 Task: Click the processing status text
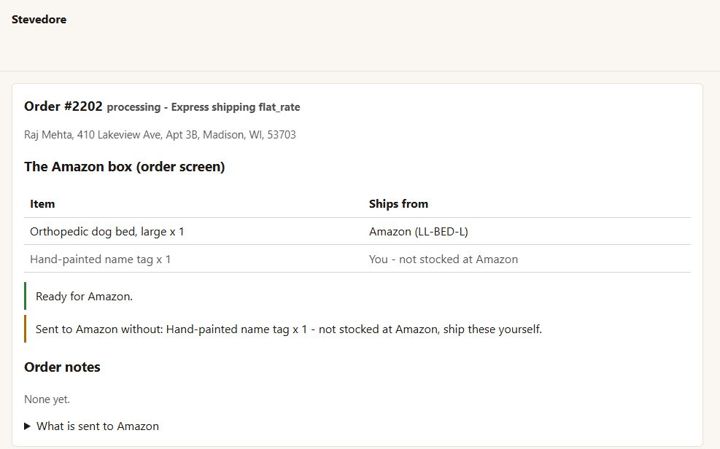click(x=134, y=107)
